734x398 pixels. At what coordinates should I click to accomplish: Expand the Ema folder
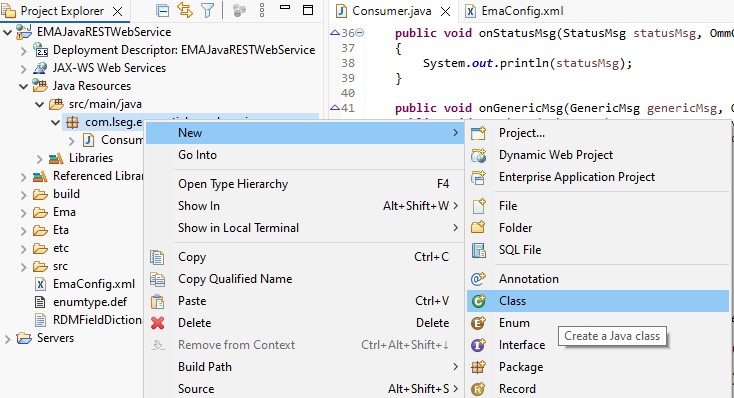23,213
